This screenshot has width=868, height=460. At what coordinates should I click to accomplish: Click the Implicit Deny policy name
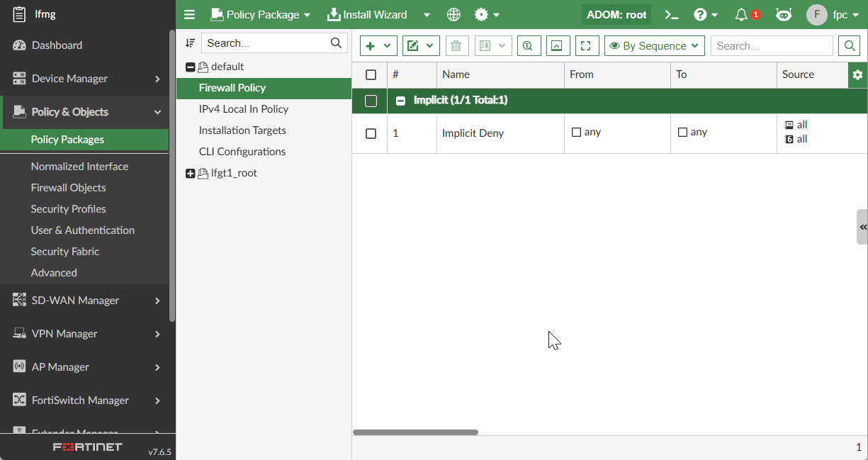pyautogui.click(x=473, y=133)
